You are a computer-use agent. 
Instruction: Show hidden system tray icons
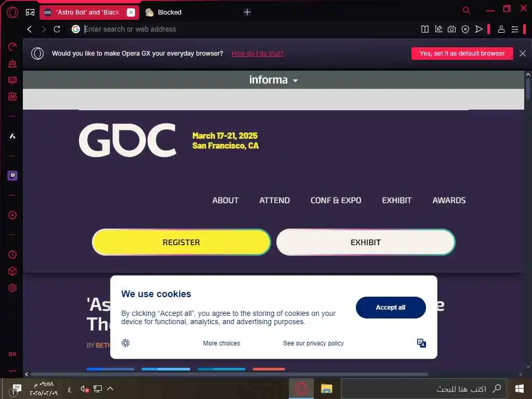pos(110,389)
